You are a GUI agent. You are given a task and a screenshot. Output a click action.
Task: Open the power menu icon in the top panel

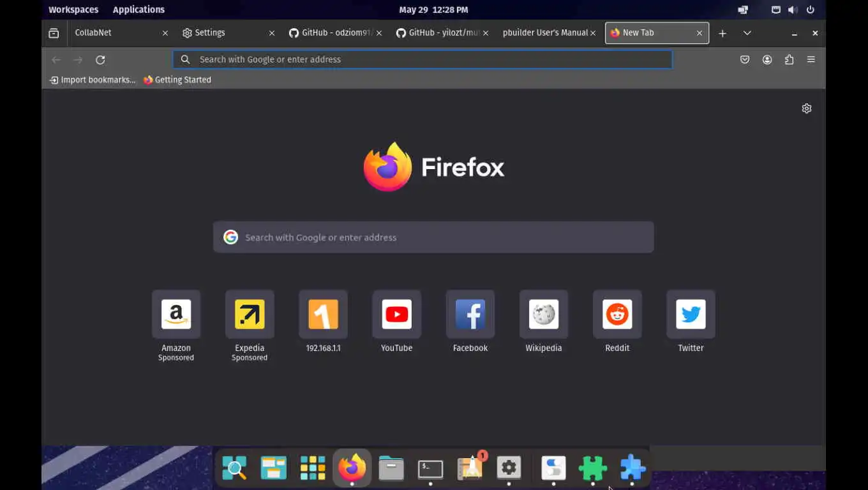pos(811,10)
